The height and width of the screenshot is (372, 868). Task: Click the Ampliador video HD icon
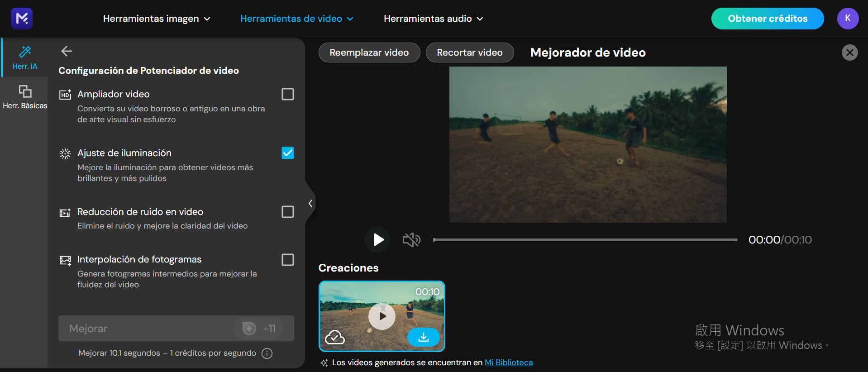click(65, 94)
